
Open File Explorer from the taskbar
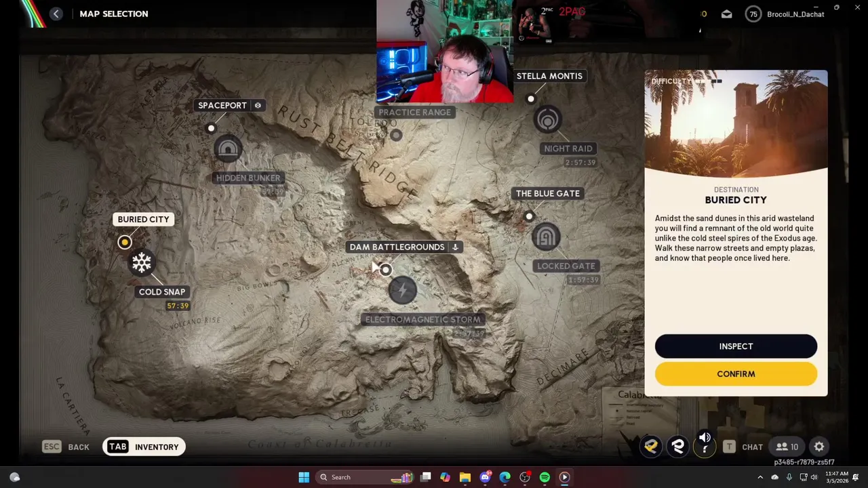click(x=465, y=477)
